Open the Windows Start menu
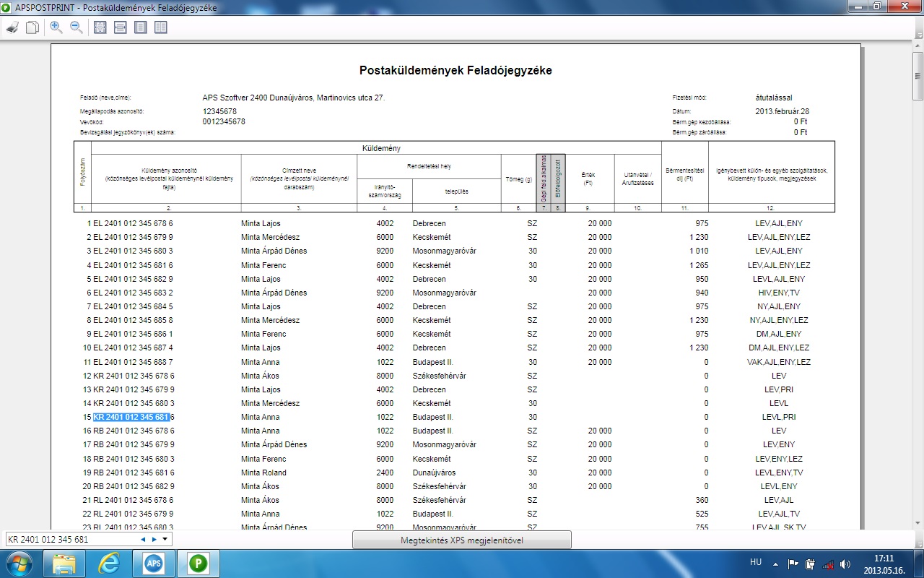 pos(19,563)
